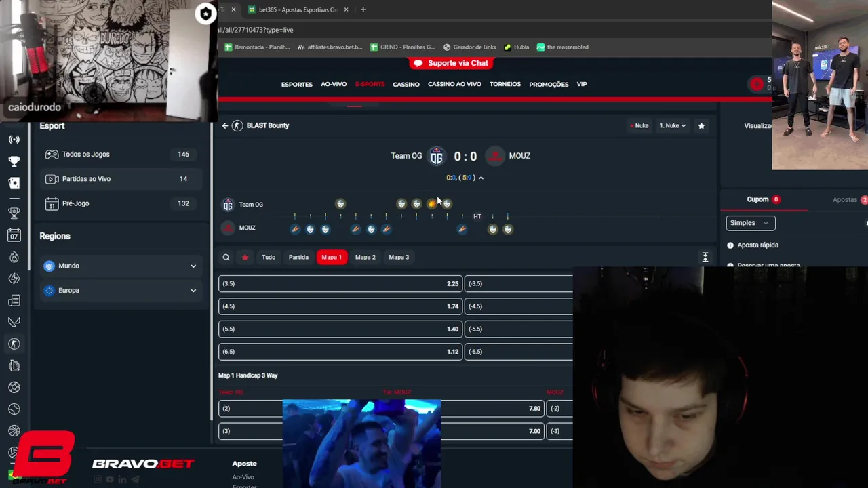Click the lightning bolt sidebar icon

point(14,279)
